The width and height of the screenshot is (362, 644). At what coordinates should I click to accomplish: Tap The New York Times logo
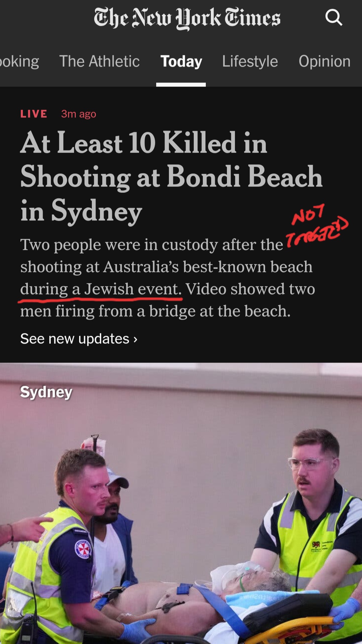pyautogui.click(x=187, y=18)
